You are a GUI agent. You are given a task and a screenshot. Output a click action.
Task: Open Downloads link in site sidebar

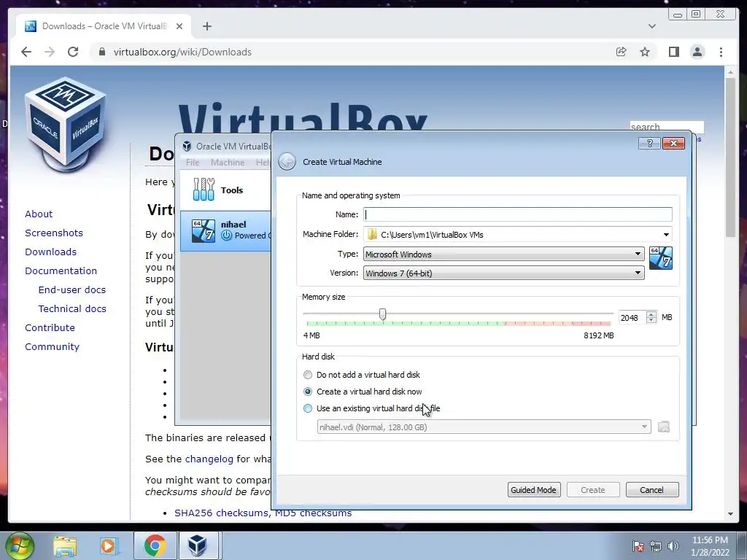50,252
